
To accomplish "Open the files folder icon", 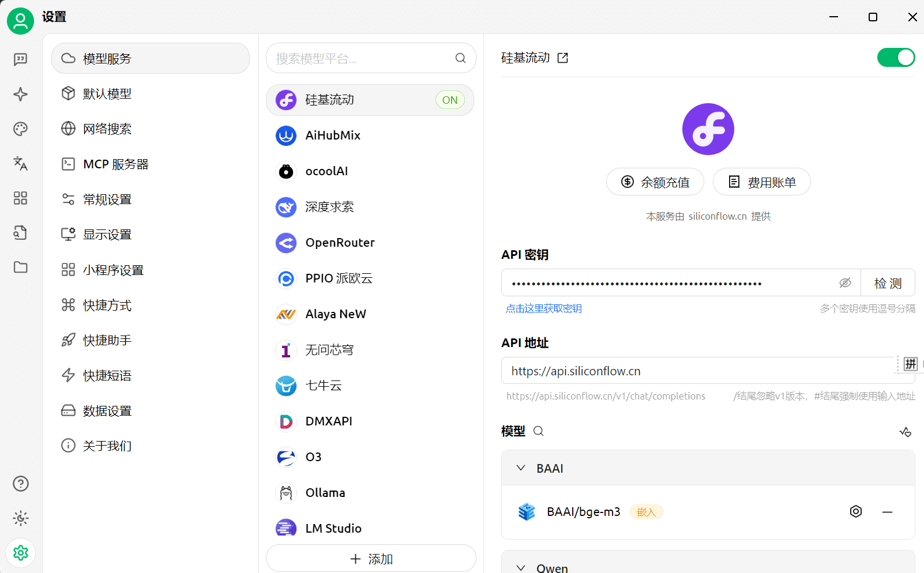I will (20, 267).
